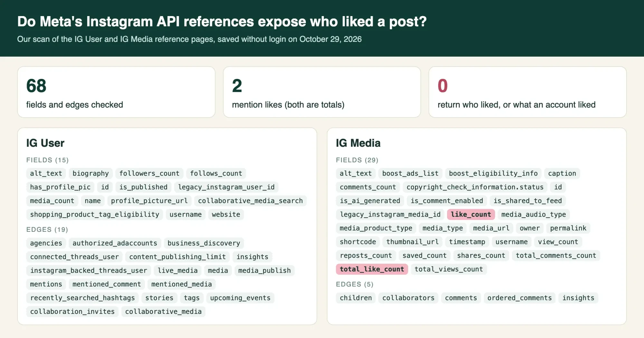Click the IG User heading
This screenshot has height=338, width=644.
pos(45,143)
